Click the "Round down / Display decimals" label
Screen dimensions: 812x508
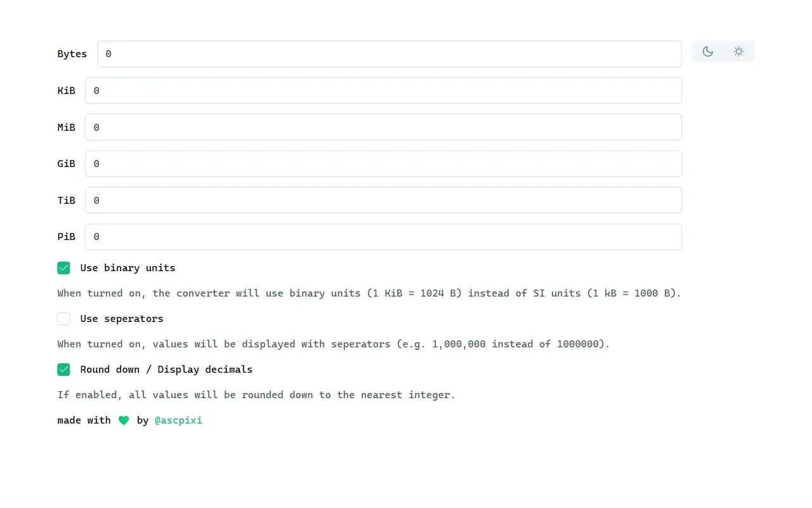(x=166, y=370)
